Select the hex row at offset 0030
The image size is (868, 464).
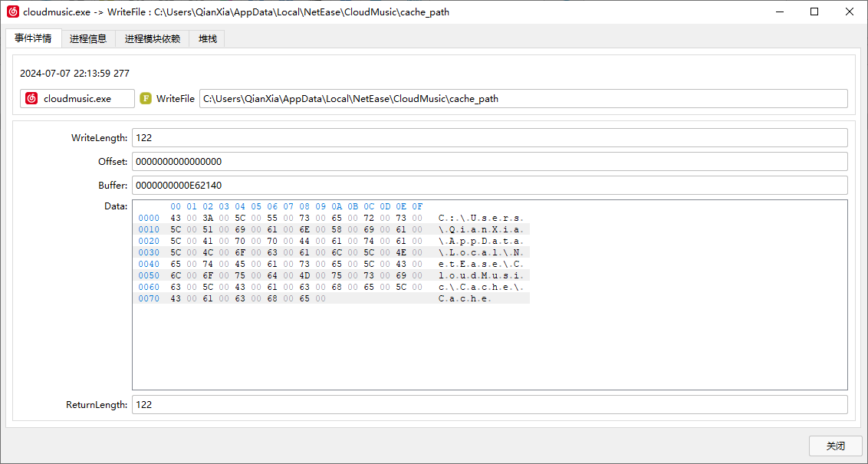coord(331,252)
